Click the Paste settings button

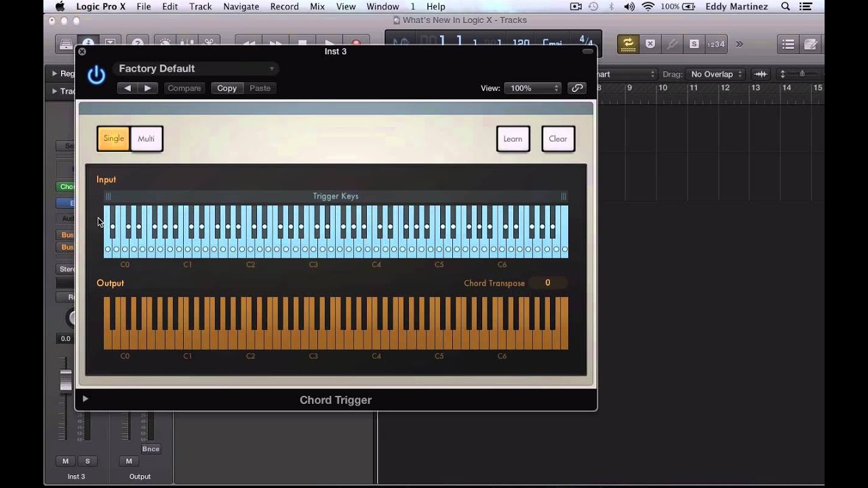(x=260, y=88)
